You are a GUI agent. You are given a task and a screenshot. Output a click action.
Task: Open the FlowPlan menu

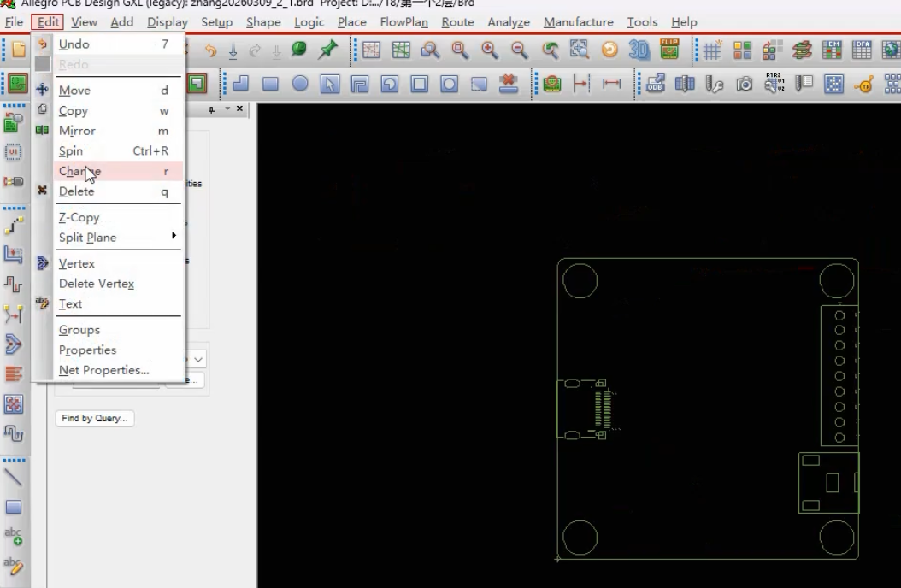(404, 22)
